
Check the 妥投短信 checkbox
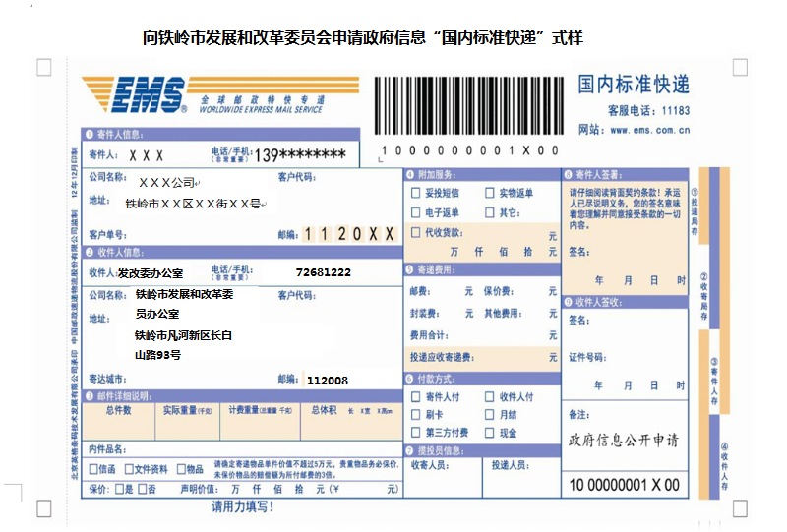pyautogui.click(x=416, y=194)
